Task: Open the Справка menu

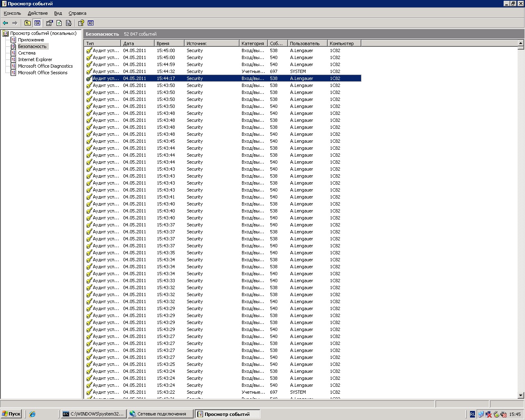Action: (x=78, y=13)
